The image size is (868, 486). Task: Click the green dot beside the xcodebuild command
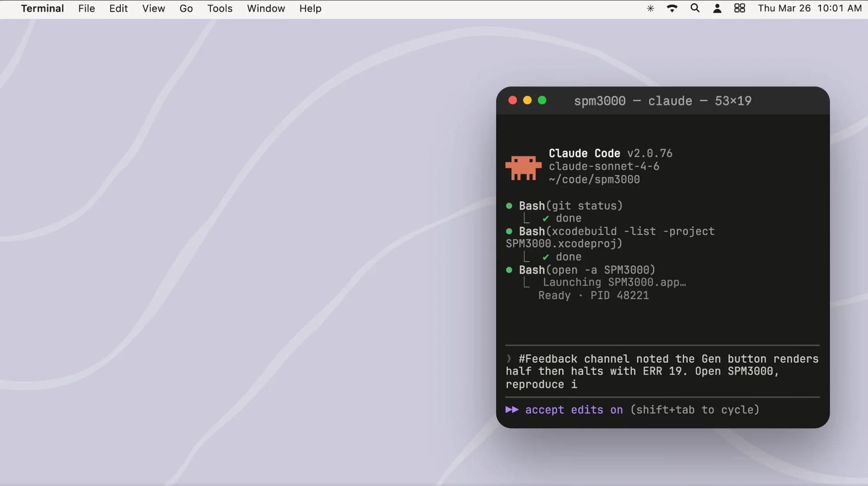[x=509, y=231]
